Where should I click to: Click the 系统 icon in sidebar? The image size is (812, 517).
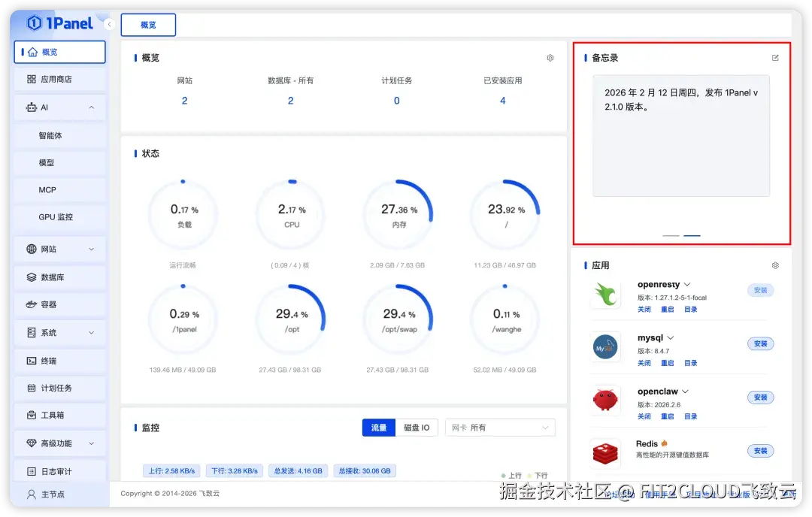pyautogui.click(x=32, y=332)
